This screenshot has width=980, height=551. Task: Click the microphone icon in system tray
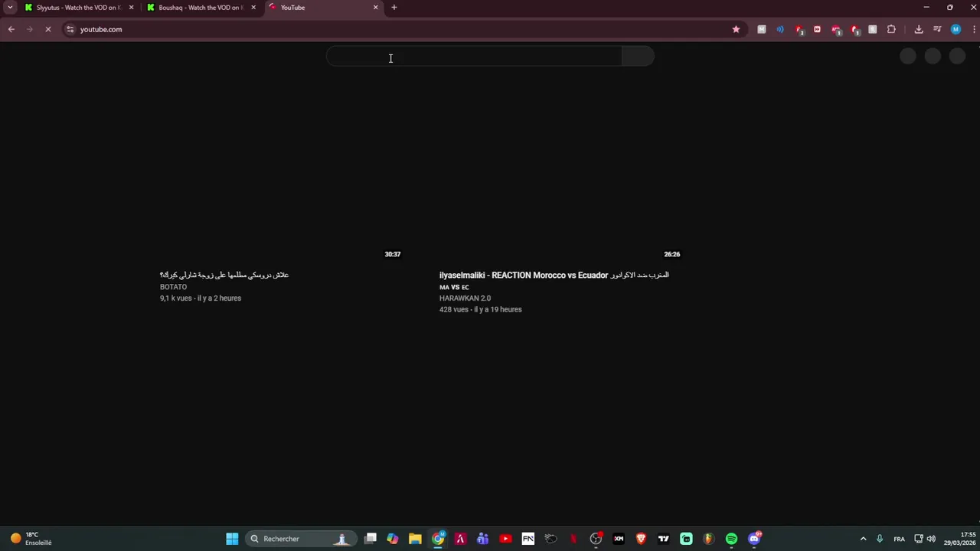[880, 539]
